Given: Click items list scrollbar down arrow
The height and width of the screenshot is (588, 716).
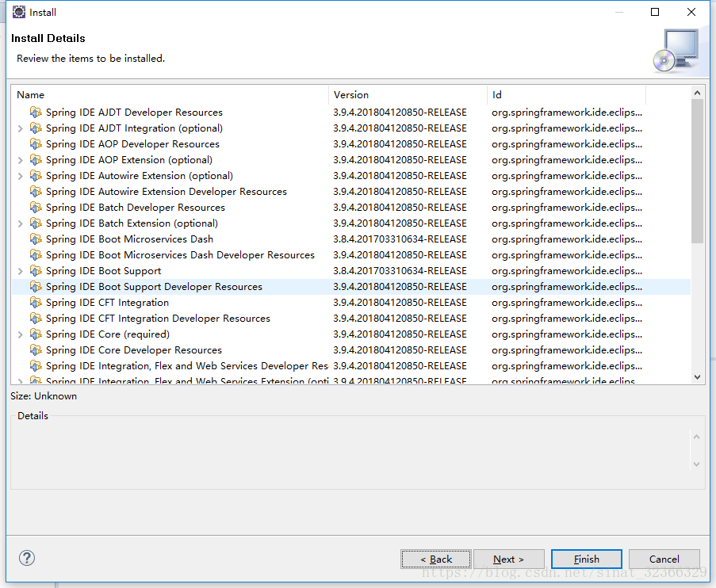Looking at the screenshot, I should click(x=697, y=376).
